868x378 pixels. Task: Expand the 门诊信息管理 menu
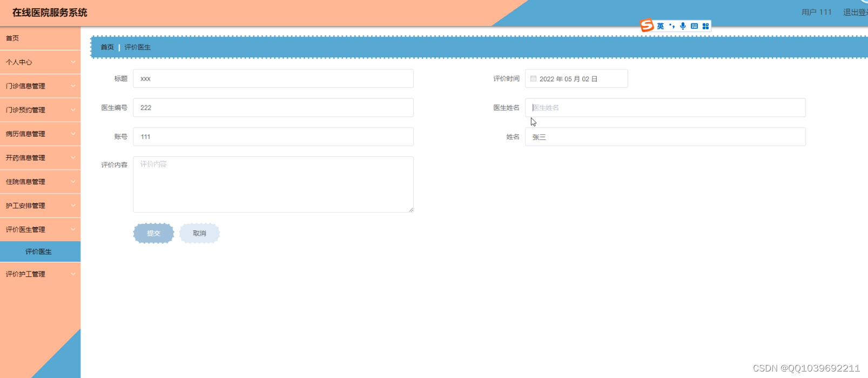coord(41,86)
